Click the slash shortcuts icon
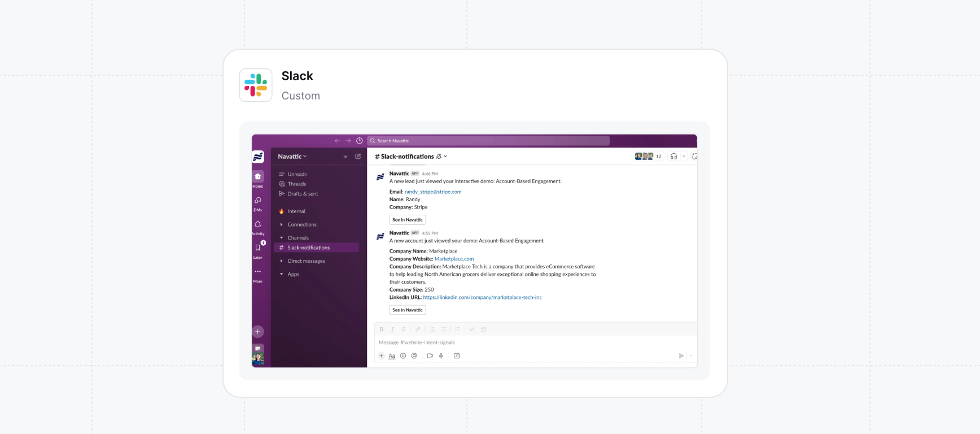980x434 pixels. [x=457, y=356]
